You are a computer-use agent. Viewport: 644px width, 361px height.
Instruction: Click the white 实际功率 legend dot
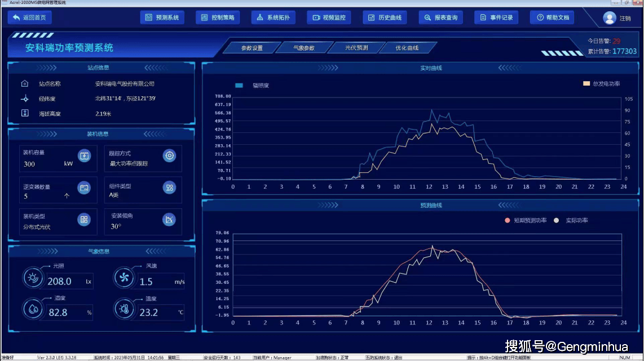tap(556, 220)
